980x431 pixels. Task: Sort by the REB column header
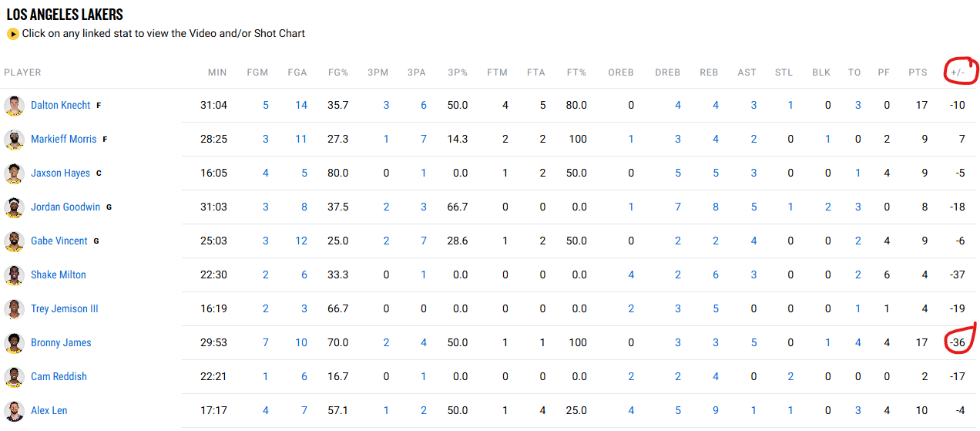click(709, 72)
